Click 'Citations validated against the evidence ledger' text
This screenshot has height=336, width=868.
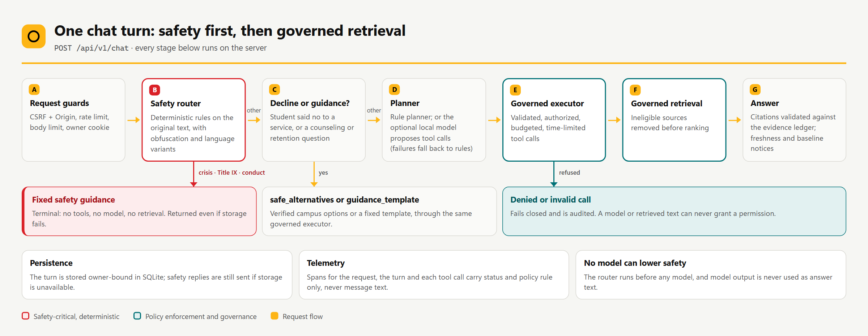point(793,133)
